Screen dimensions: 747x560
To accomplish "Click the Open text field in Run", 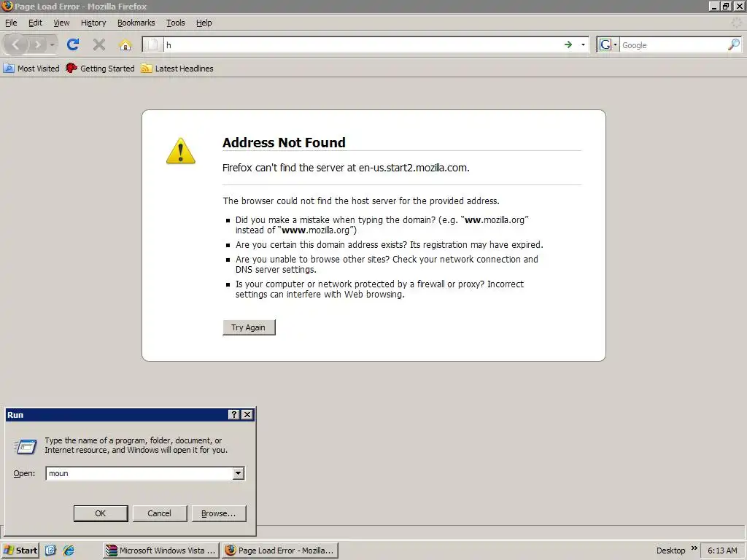I will pos(139,473).
